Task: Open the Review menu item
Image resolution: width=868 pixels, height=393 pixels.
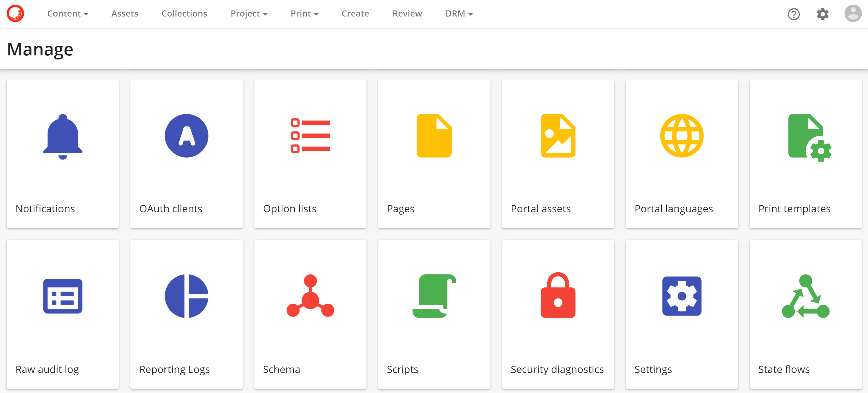Action: click(407, 14)
